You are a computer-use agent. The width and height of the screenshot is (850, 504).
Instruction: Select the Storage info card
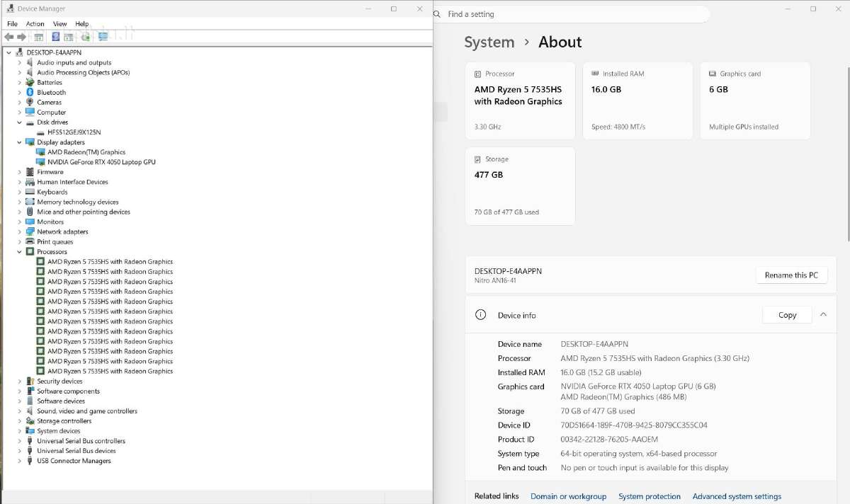tap(520, 186)
